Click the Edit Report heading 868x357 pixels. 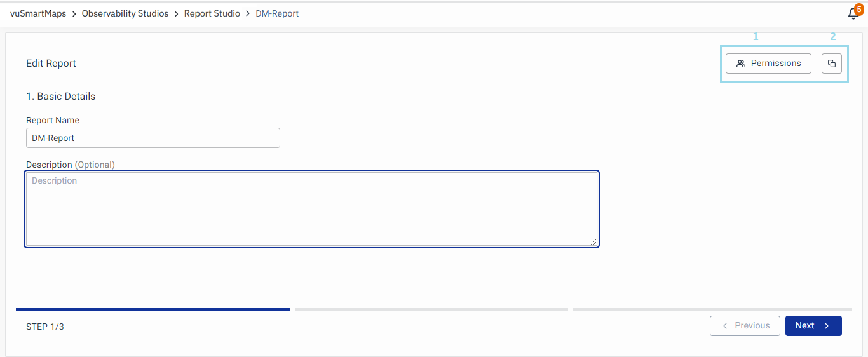[51, 64]
